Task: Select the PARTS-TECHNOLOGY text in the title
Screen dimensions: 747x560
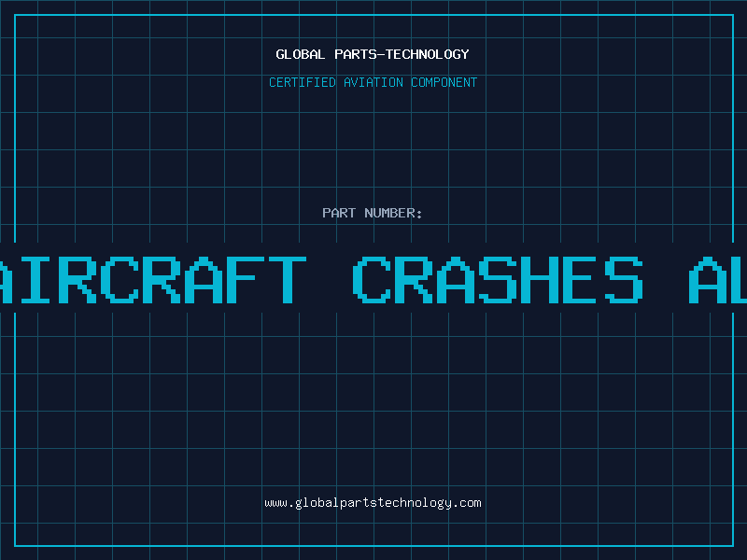Action: coord(402,54)
